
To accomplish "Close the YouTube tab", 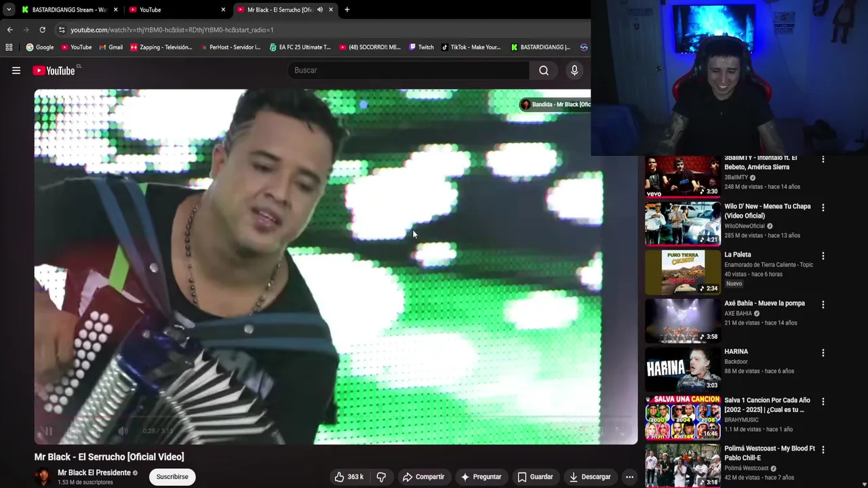I will tap(223, 9).
